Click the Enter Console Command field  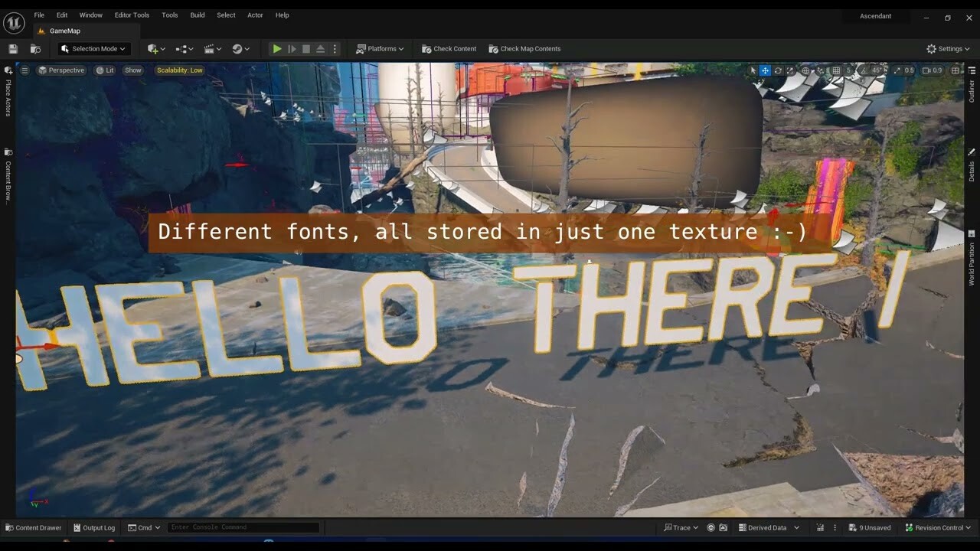[x=243, y=527]
